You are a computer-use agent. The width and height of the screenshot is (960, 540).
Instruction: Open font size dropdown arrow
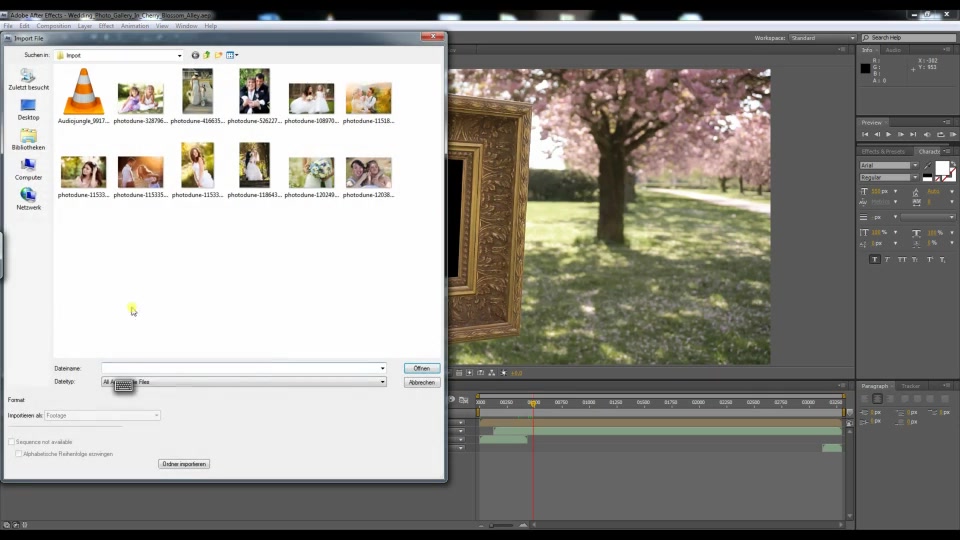pyautogui.click(x=895, y=192)
